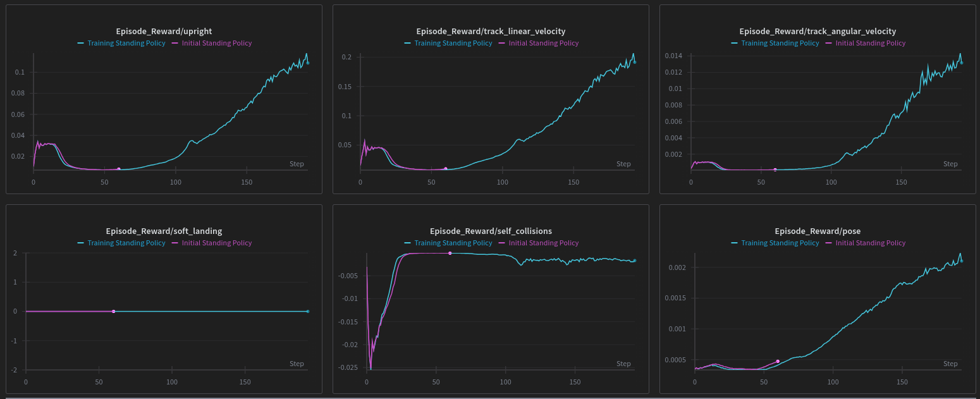980x399 pixels.
Task: Click Training Standing Policy legend in soft_landing chart
Action: point(126,243)
